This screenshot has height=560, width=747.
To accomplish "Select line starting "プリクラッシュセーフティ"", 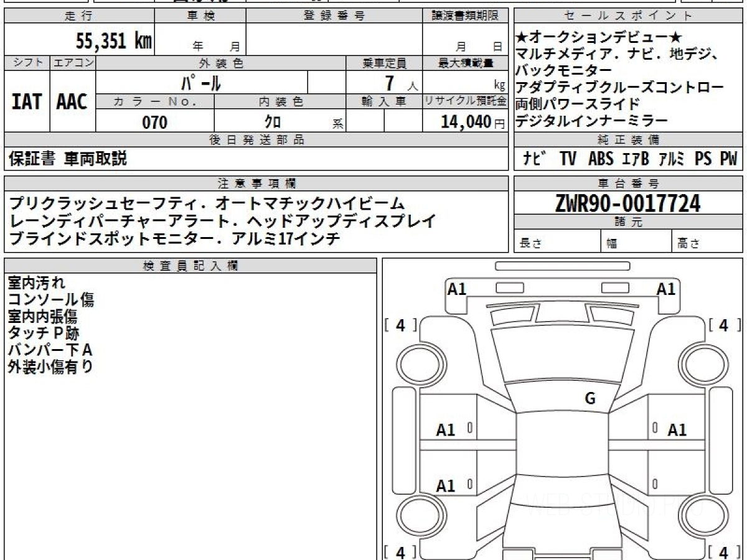I will pyautogui.click(x=207, y=203).
